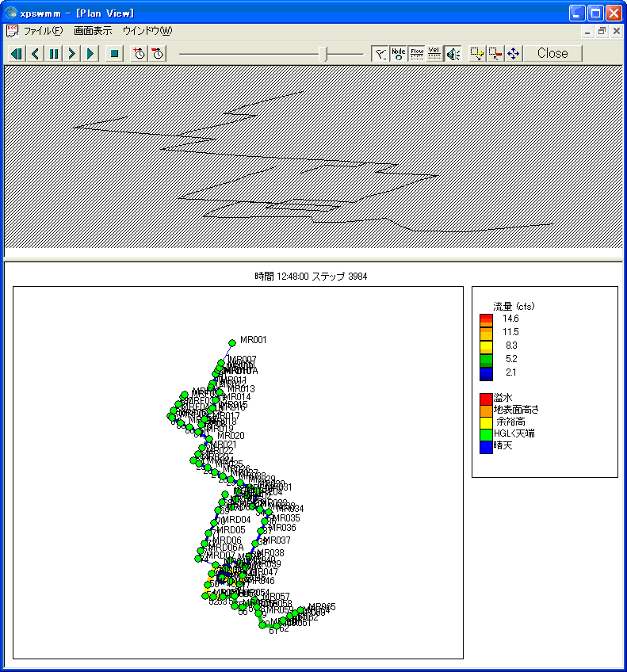Select the MR037 node label
This screenshot has width=627, height=672.
[277, 540]
